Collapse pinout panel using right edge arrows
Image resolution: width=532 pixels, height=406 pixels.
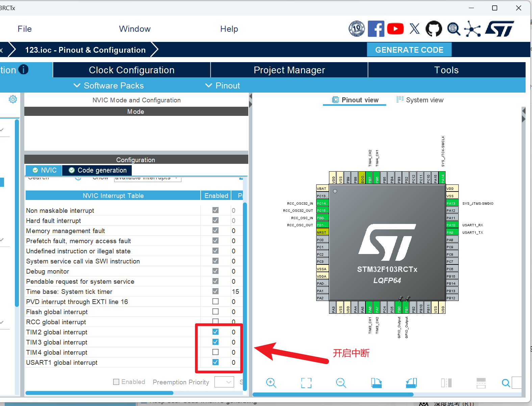524,115
